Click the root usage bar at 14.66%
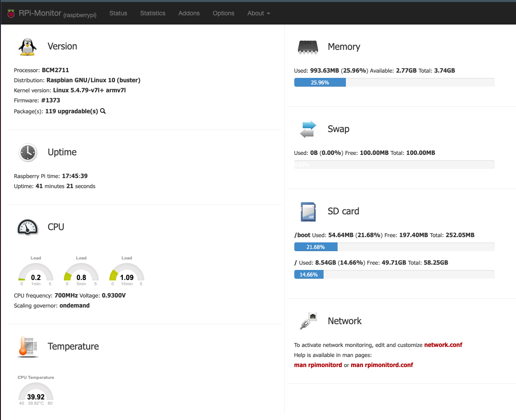516x420 pixels. (394, 274)
